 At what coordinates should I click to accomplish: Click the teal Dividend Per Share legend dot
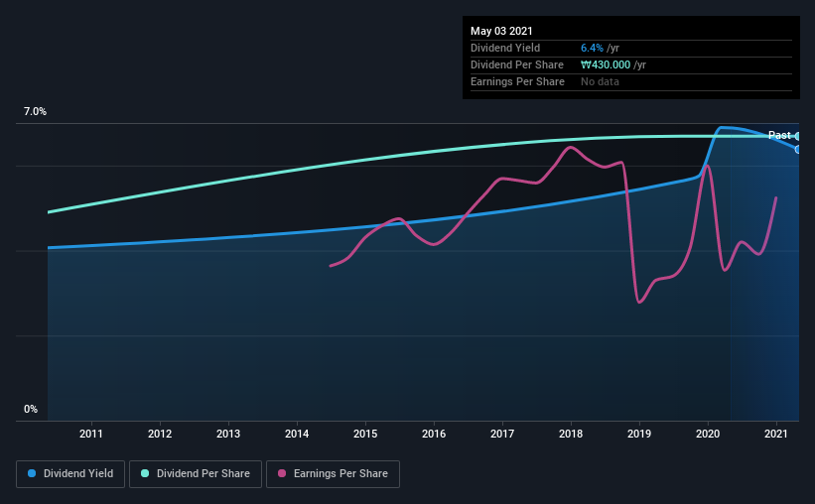tap(145, 473)
